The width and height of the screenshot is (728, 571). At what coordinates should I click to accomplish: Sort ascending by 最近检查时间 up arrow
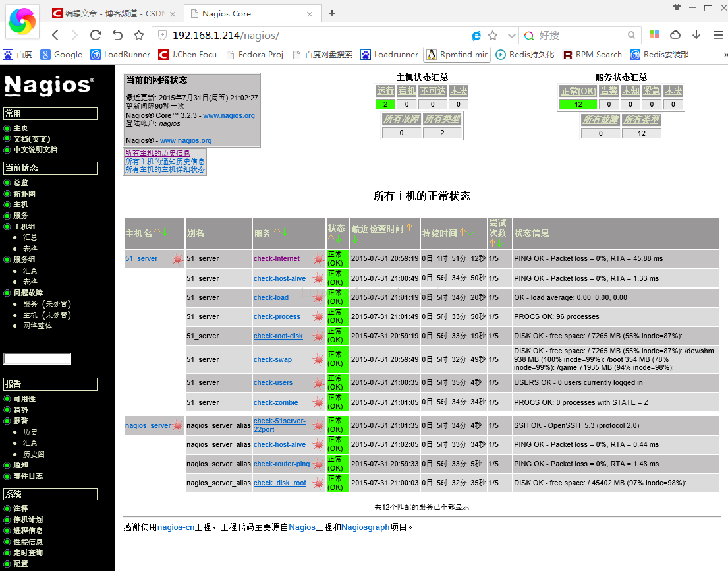pos(409,227)
